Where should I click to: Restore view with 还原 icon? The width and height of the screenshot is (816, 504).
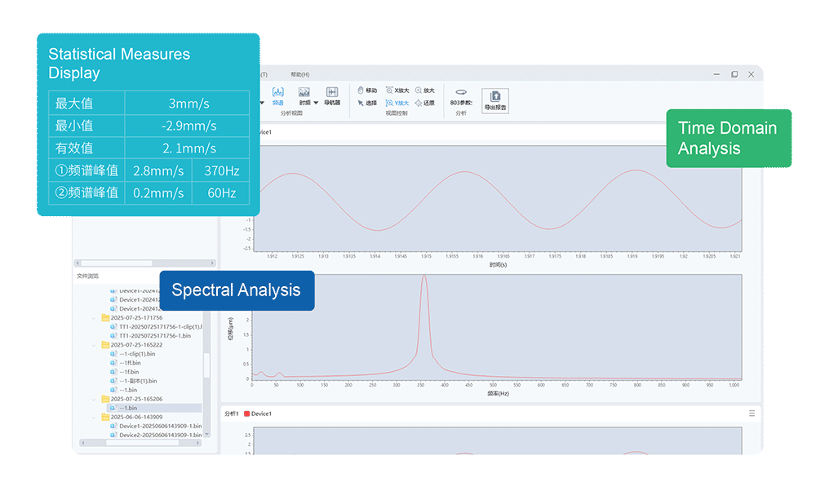coord(424,103)
